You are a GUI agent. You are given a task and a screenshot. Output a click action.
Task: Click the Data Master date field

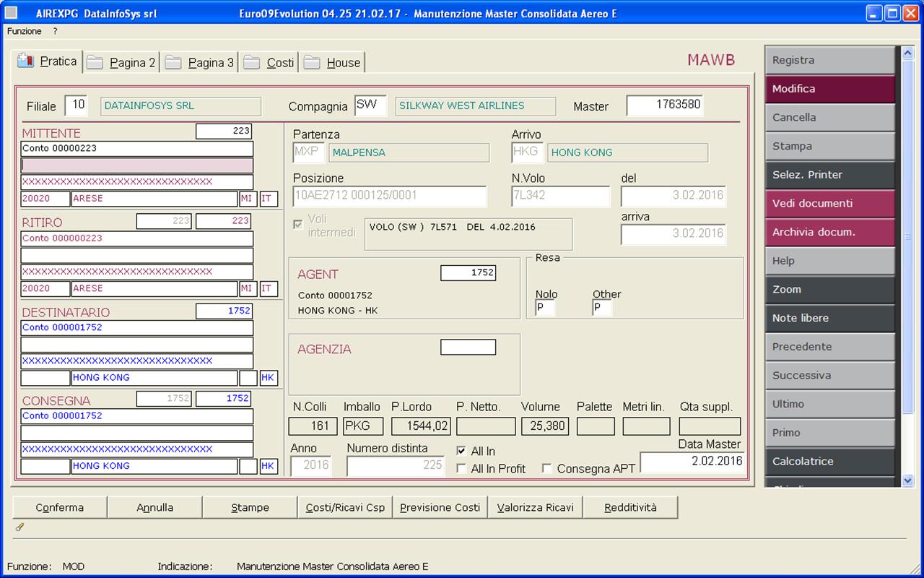pos(692,462)
